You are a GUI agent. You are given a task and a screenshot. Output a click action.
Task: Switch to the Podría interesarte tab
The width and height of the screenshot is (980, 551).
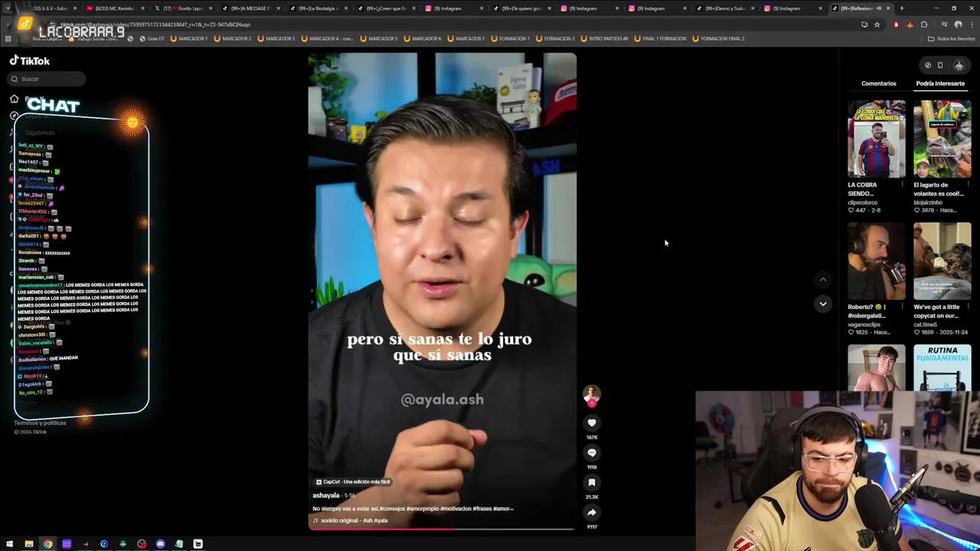tap(940, 83)
